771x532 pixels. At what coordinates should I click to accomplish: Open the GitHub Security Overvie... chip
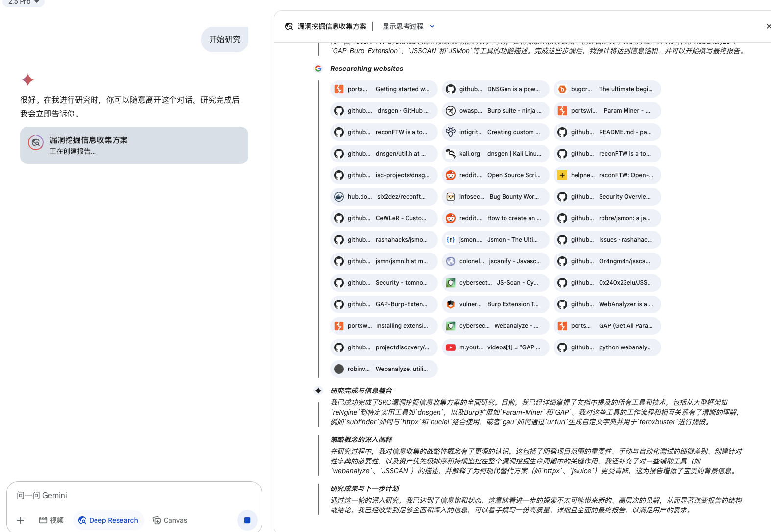[x=607, y=197]
